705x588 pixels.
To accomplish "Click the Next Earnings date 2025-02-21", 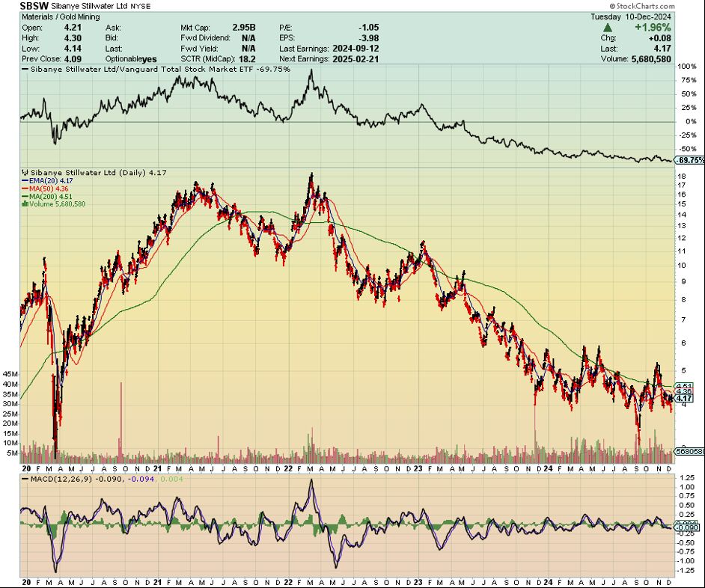I will 355,59.
